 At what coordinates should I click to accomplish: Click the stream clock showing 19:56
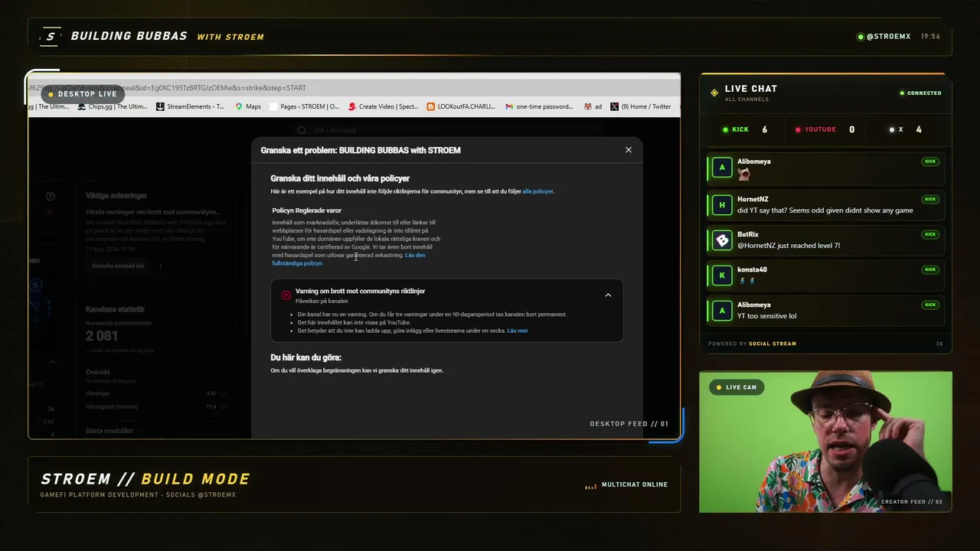pyautogui.click(x=930, y=37)
